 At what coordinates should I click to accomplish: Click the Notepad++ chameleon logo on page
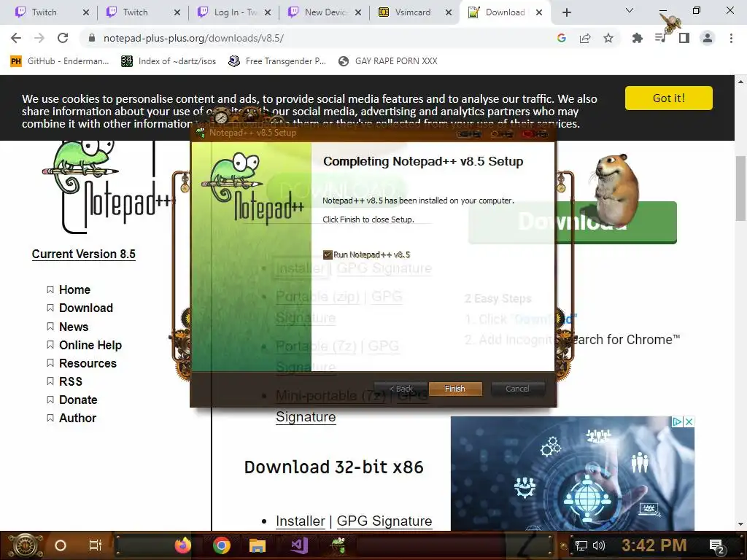click(107, 187)
